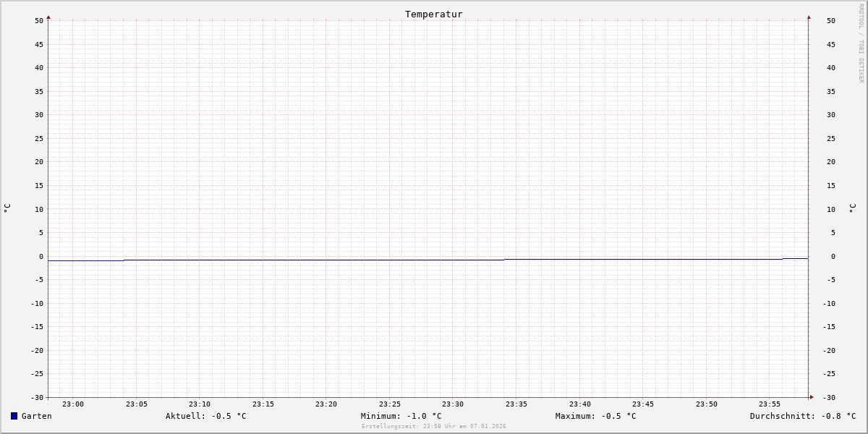The height and width of the screenshot is (434, 868).
Task: Click the 23:20 time axis label
Action: 326,404
